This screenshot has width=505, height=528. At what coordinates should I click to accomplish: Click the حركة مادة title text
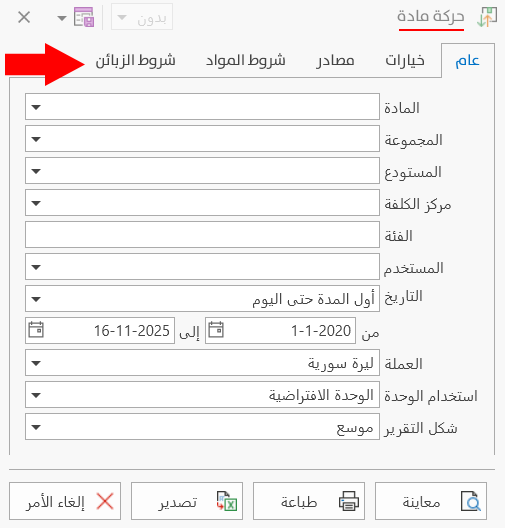coord(431,16)
